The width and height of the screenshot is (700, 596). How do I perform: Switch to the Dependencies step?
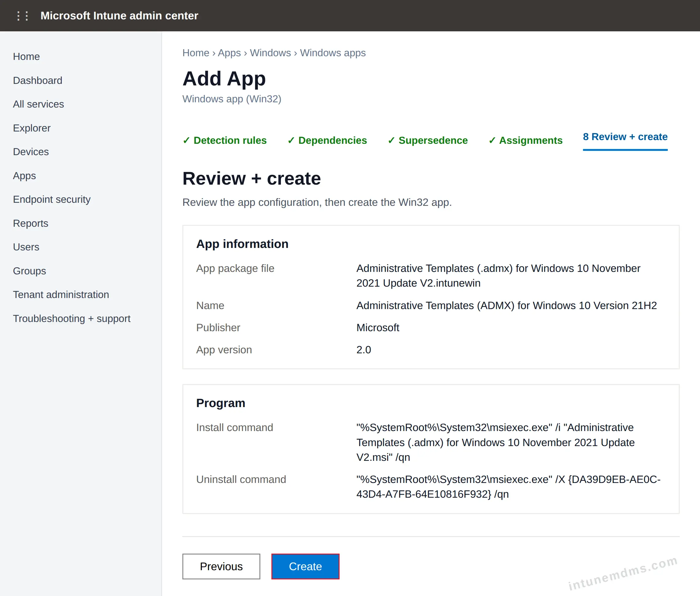(x=327, y=140)
